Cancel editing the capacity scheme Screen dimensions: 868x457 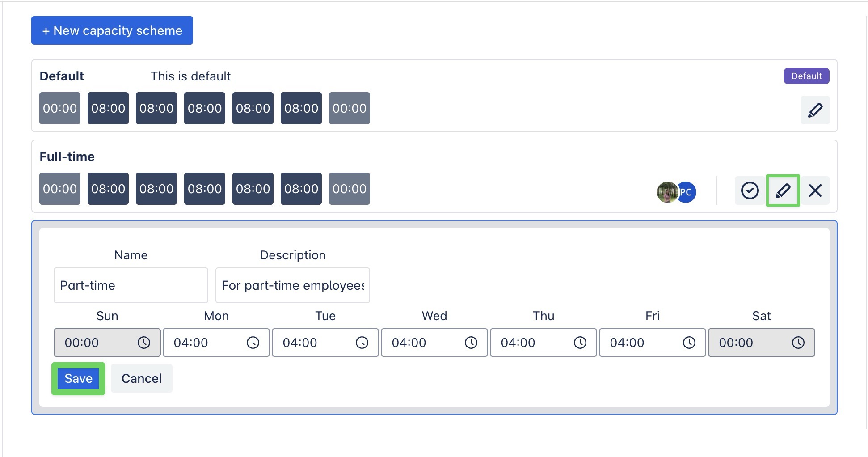coord(141,378)
